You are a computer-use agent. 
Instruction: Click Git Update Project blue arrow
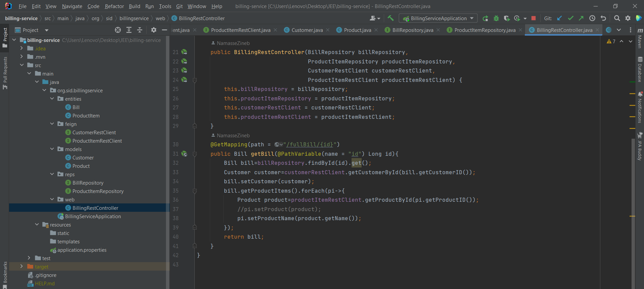[559, 18]
